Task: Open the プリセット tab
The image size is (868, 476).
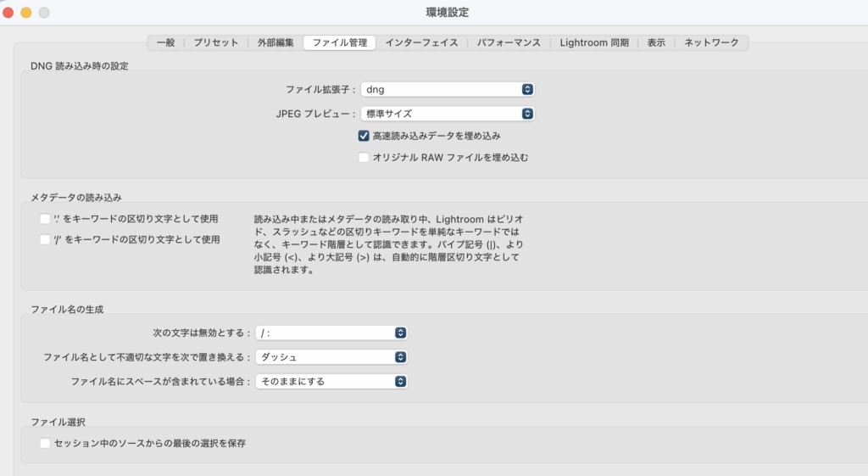Action: 215,42
